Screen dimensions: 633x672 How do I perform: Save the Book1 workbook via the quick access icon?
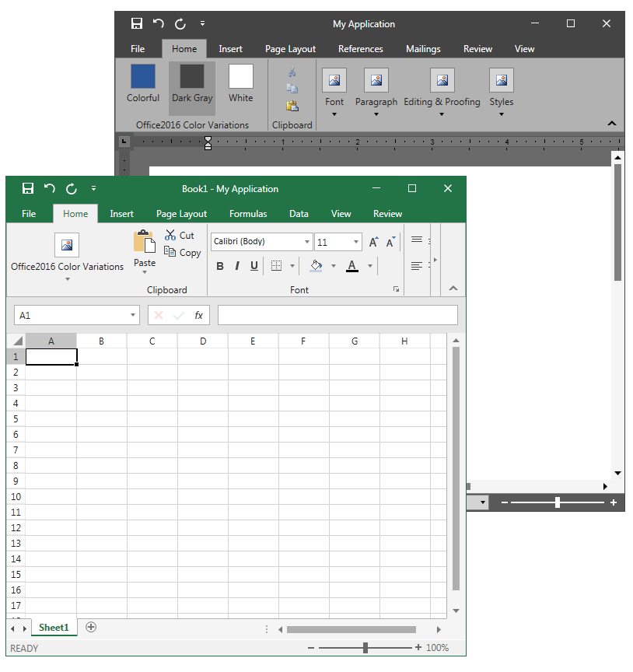pos(28,188)
